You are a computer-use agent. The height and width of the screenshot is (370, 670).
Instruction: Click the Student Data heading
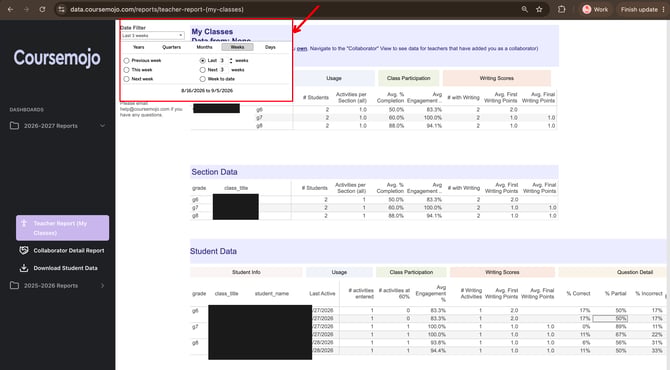coord(213,251)
